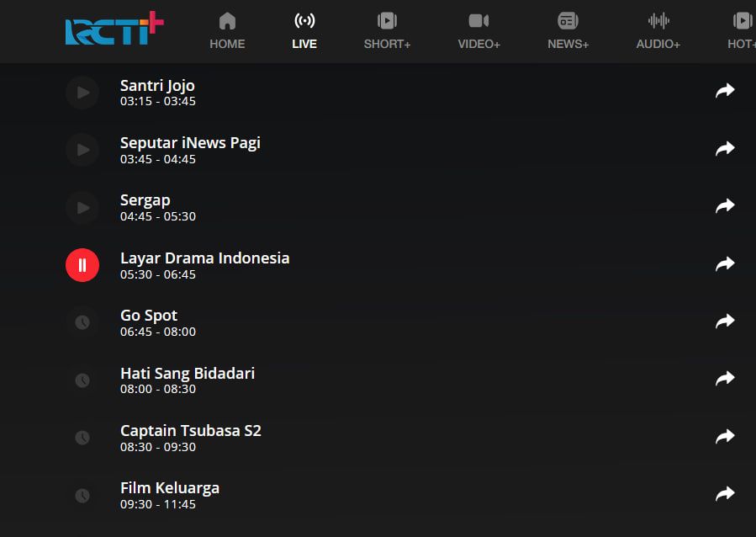Open the HOME tab

[227, 31]
